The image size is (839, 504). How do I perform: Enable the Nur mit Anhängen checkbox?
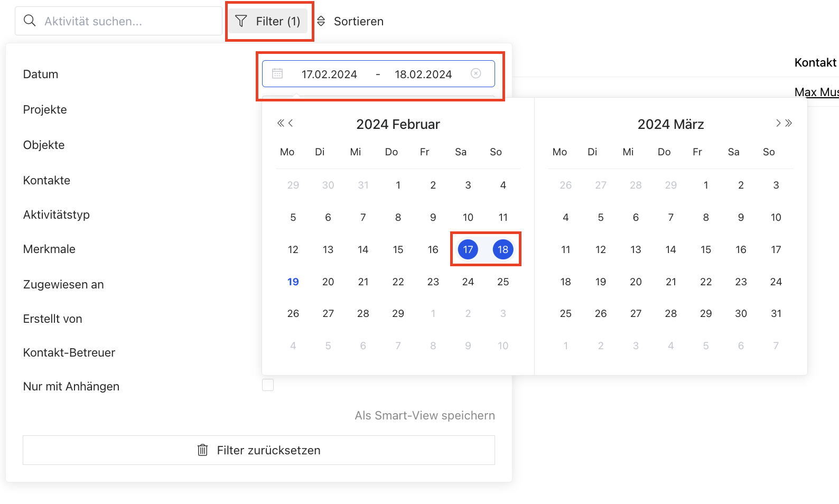(x=268, y=385)
